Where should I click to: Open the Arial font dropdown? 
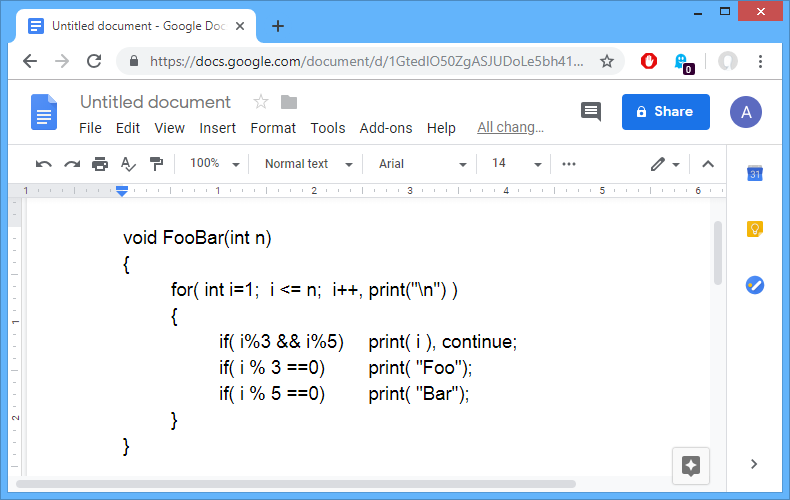coord(422,164)
